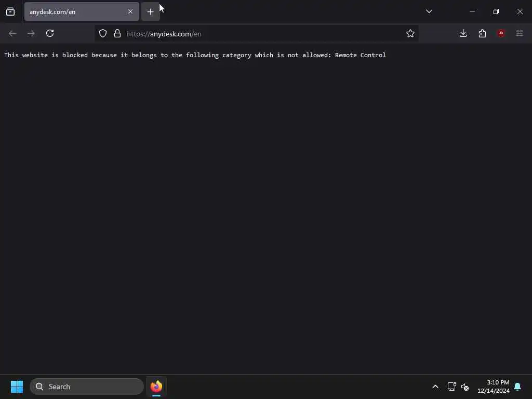The width and height of the screenshot is (532, 399).
Task: Expand the list all tabs chevron
Action: 429,11
